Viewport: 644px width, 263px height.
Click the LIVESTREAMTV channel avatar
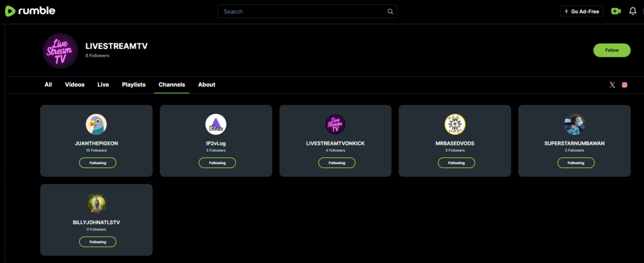60,50
